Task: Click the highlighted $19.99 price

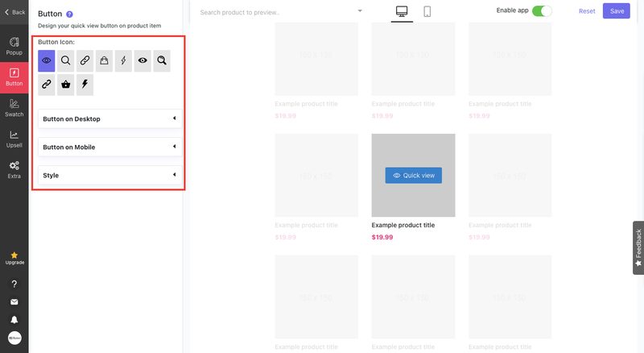Action: point(382,237)
